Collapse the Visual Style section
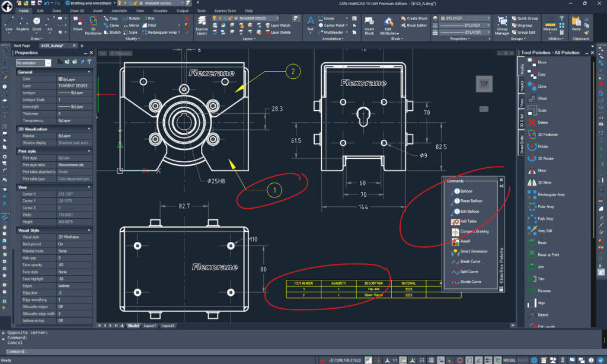This screenshot has width=607, height=364. point(89,230)
